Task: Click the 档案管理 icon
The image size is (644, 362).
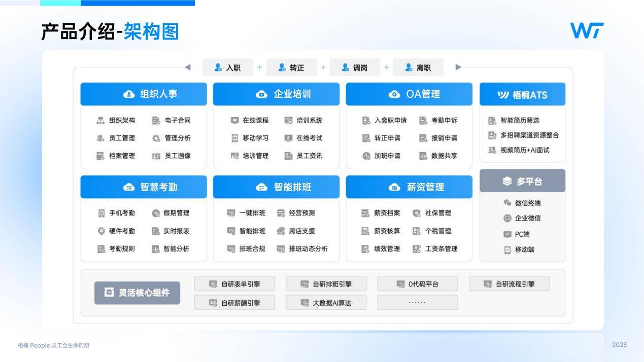Action: click(x=100, y=156)
